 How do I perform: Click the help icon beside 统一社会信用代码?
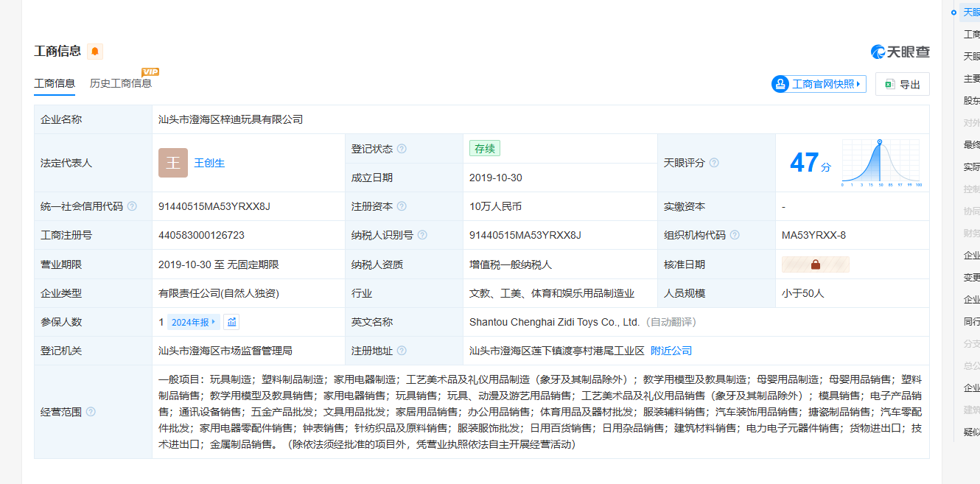(132, 206)
